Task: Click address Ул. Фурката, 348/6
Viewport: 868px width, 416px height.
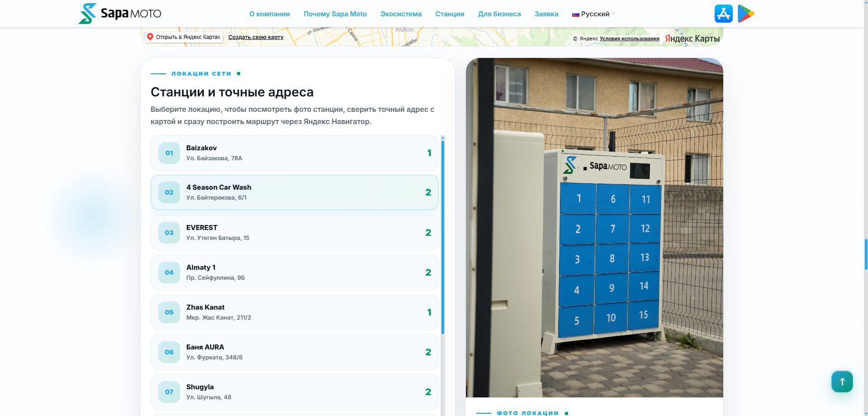Action: pyautogui.click(x=214, y=358)
